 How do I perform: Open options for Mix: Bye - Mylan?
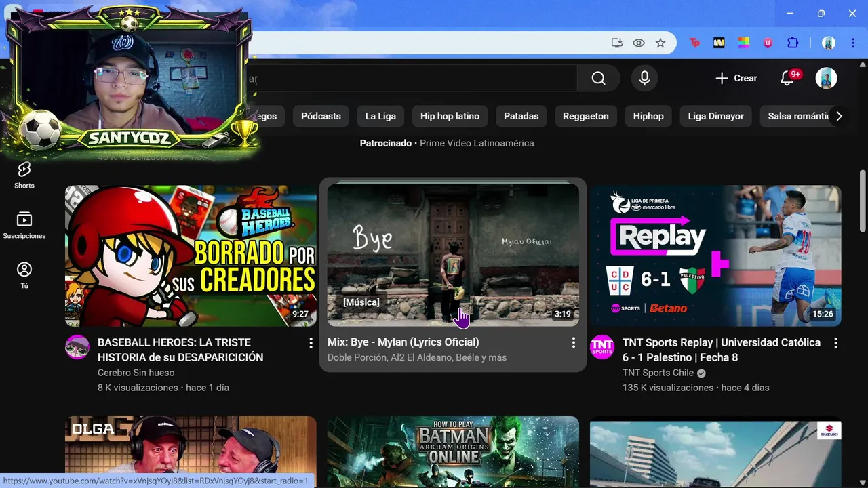click(573, 343)
